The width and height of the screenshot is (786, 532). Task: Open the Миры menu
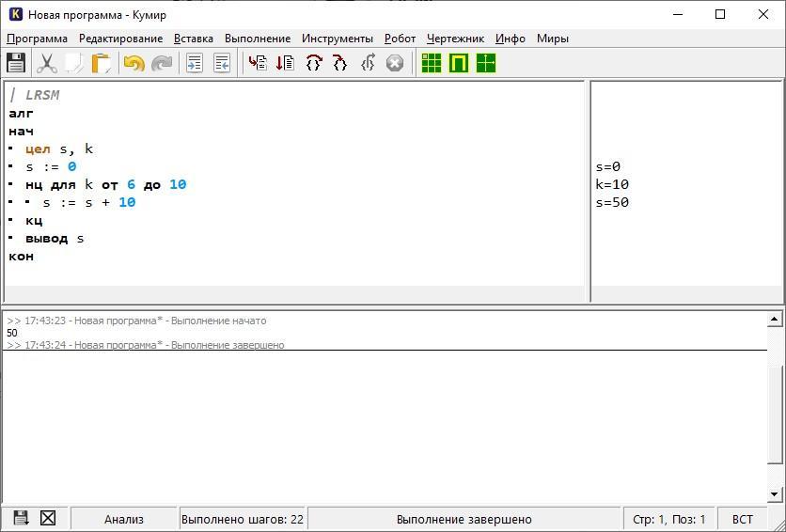pyautogui.click(x=553, y=39)
